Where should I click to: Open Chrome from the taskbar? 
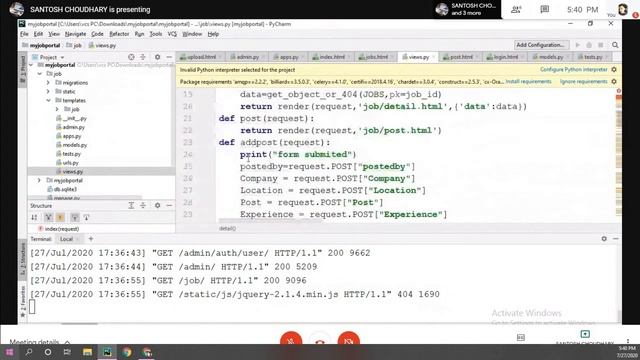point(127,352)
